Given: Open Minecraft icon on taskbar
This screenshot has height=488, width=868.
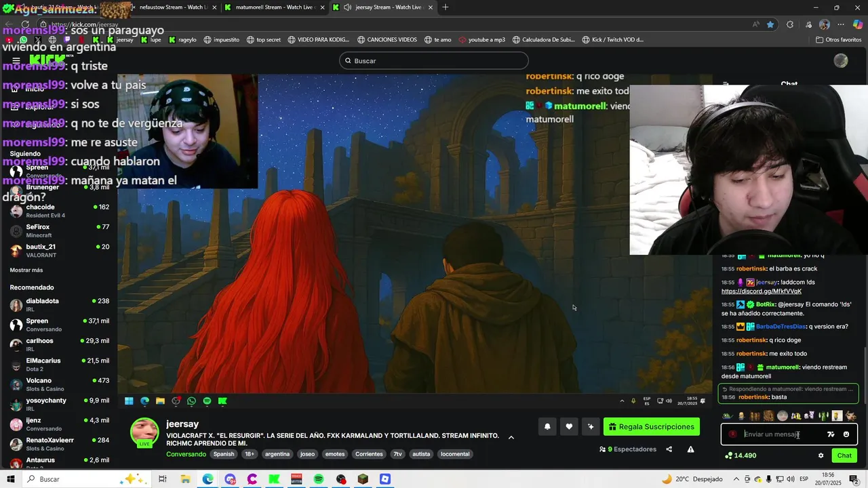Looking at the screenshot, I should 363,479.
